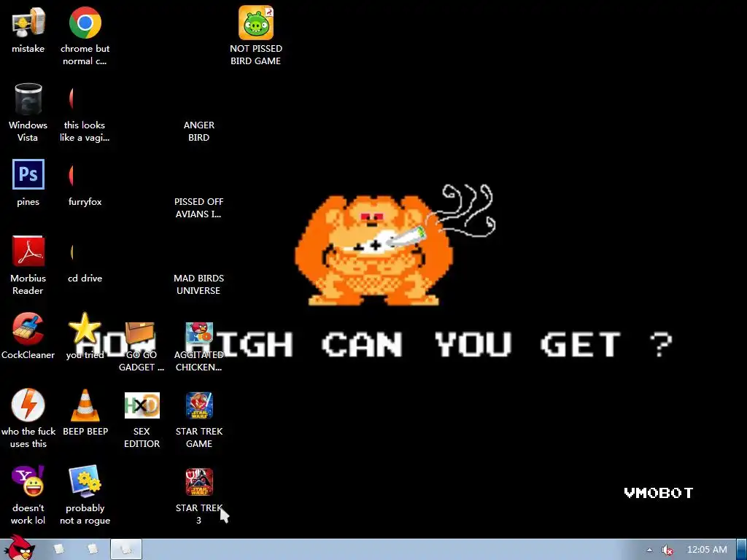
Task: Open the 'mistake' computer icon
Action: (28, 23)
